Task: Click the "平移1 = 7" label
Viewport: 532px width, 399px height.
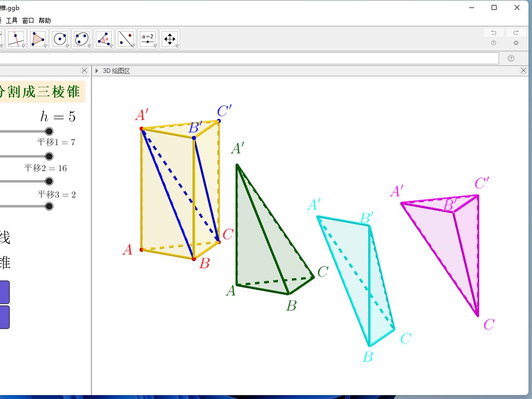Action: [56, 142]
